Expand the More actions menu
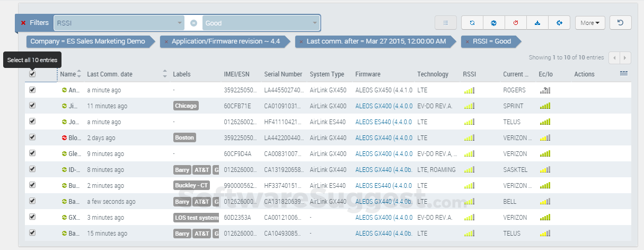Screen dimensions: 644x250 coord(590,23)
